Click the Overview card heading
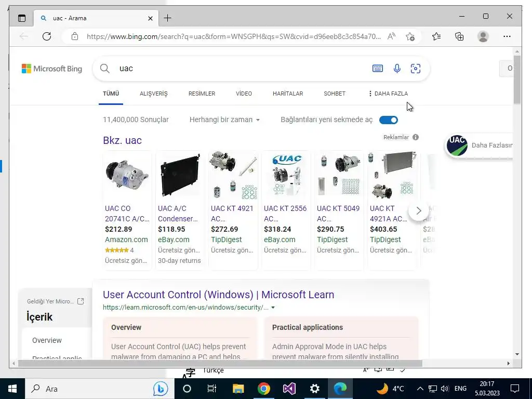The image size is (532, 399). [x=126, y=327]
